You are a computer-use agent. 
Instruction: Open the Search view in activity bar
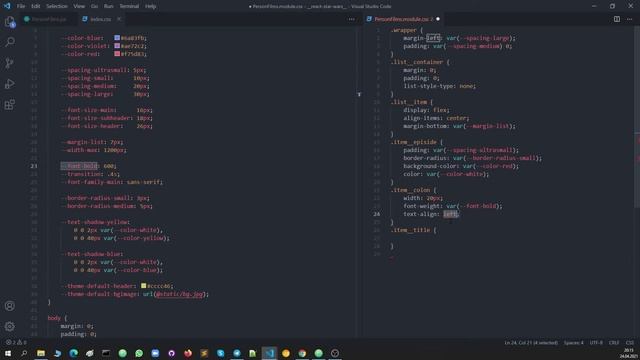click(10, 42)
